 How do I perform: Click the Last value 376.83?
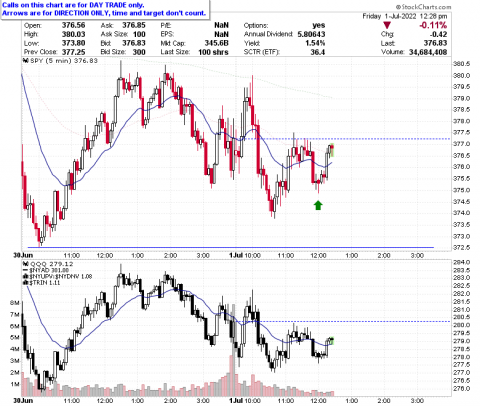tap(435, 43)
